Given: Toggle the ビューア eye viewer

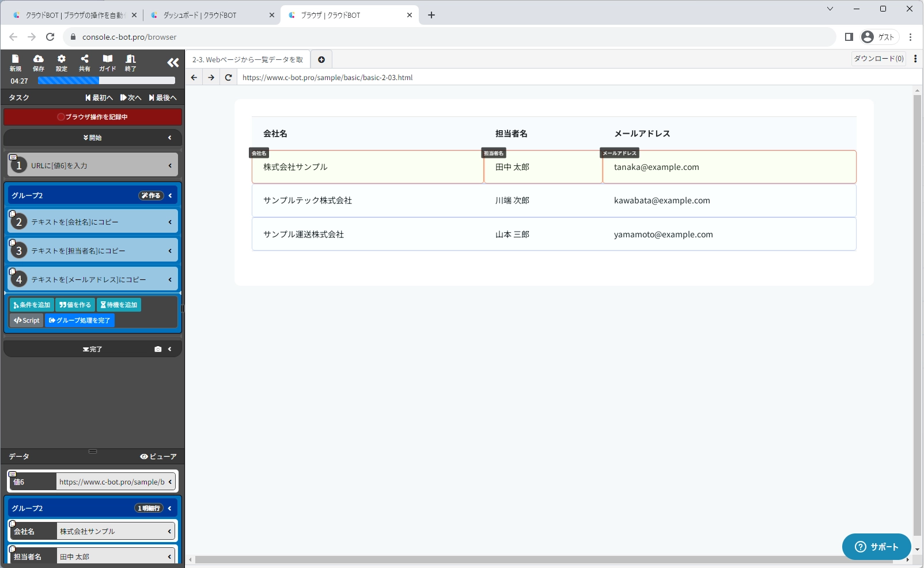Looking at the screenshot, I should (158, 457).
